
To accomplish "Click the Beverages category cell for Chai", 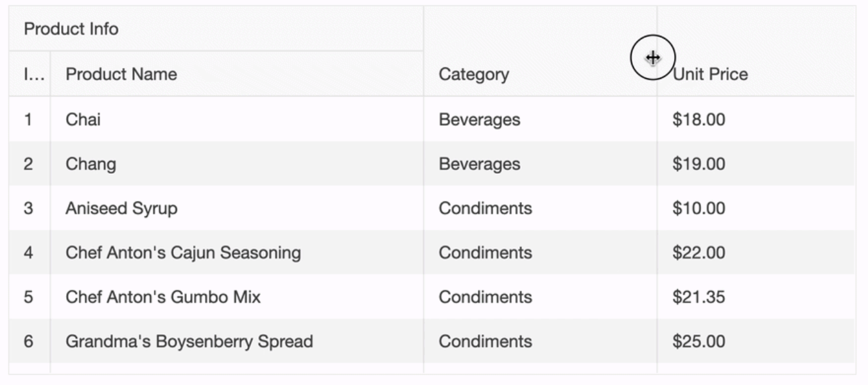I will (480, 119).
